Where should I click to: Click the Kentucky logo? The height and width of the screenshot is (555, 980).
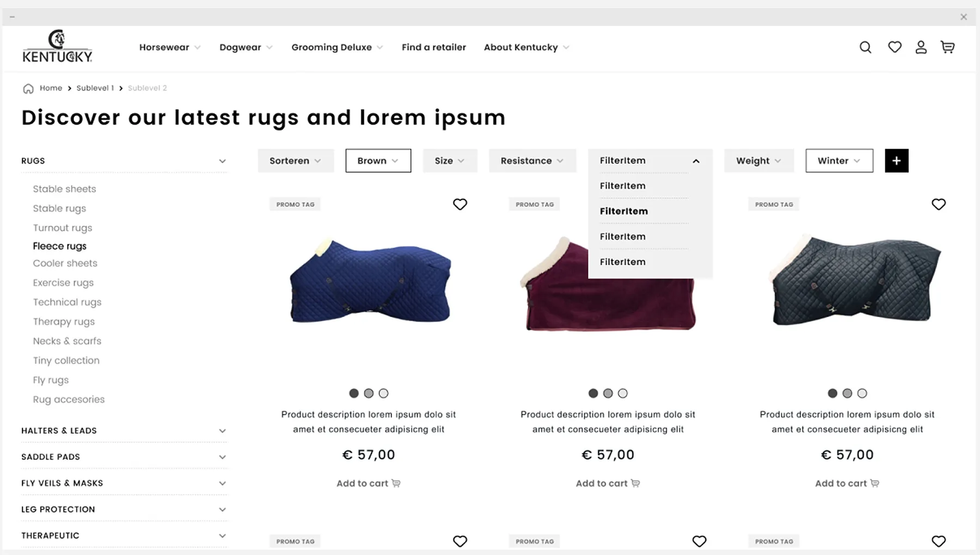tap(57, 46)
